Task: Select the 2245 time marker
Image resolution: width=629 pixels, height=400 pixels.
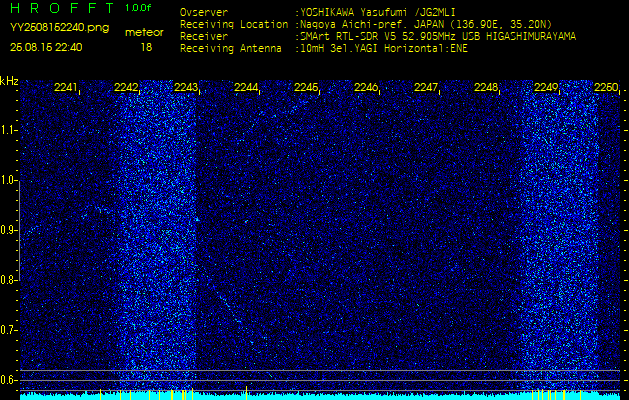Action: [306, 87]
